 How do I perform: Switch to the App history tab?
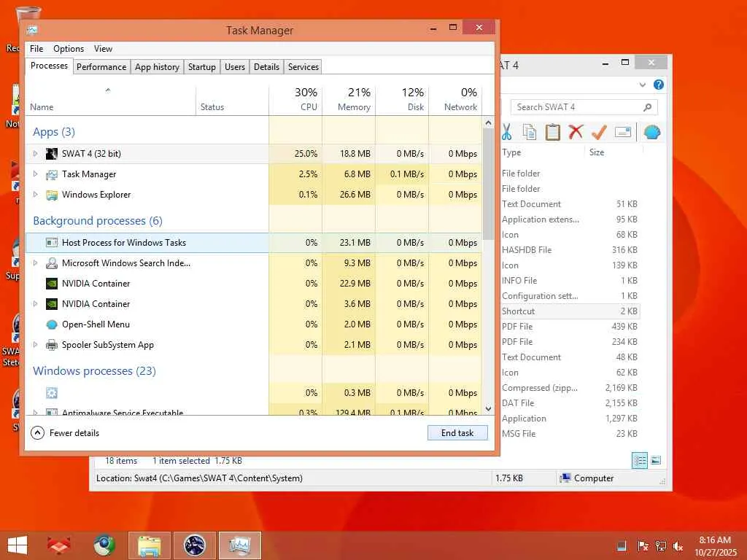click(157, 66)
